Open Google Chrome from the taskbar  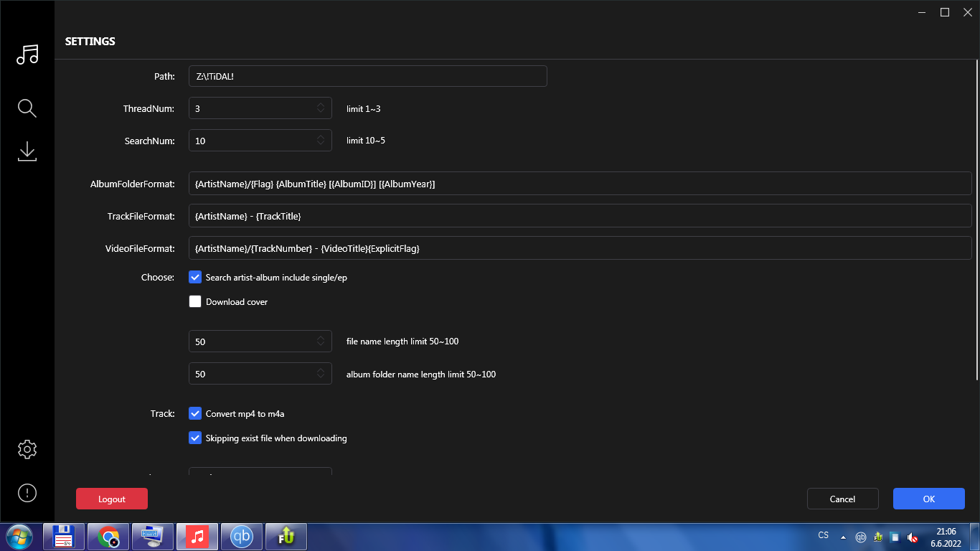tap(108, 536)
